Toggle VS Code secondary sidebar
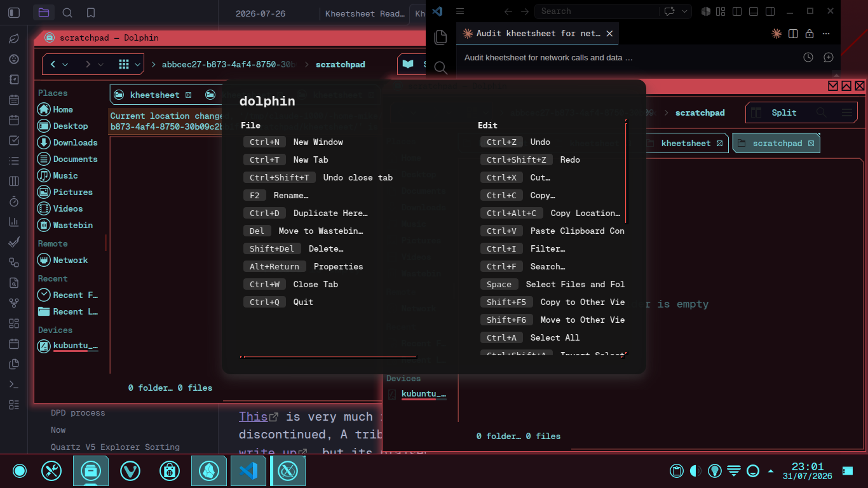Viewport: 868px width, 488px height. pos(770,11)
